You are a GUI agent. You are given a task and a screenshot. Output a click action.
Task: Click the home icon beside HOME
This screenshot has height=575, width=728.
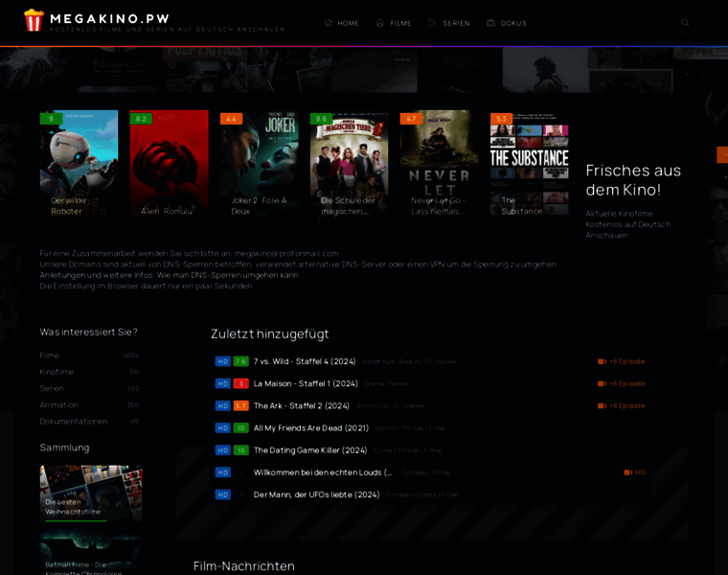click(329, 23)
